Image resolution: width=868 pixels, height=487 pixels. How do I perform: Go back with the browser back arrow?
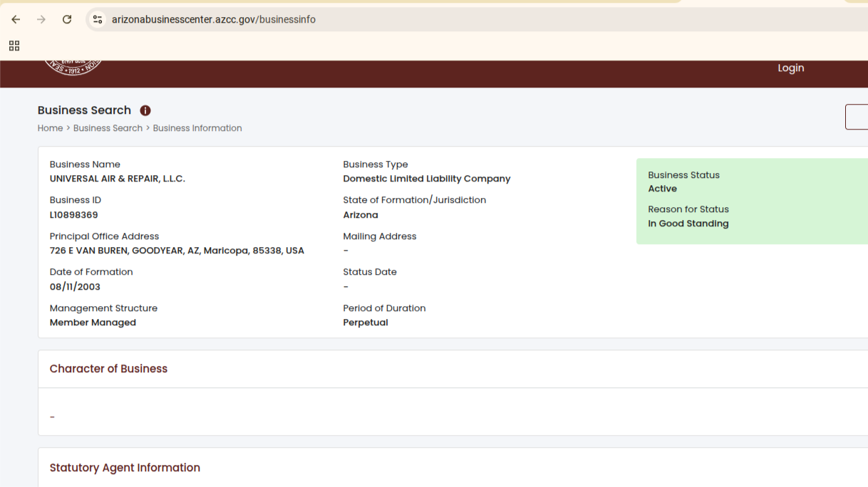16,19
